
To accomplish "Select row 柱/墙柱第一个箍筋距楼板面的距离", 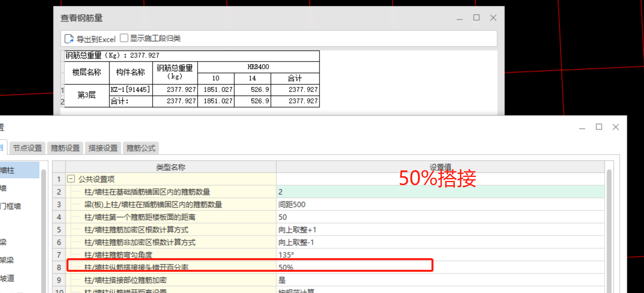I will [171, 217].
